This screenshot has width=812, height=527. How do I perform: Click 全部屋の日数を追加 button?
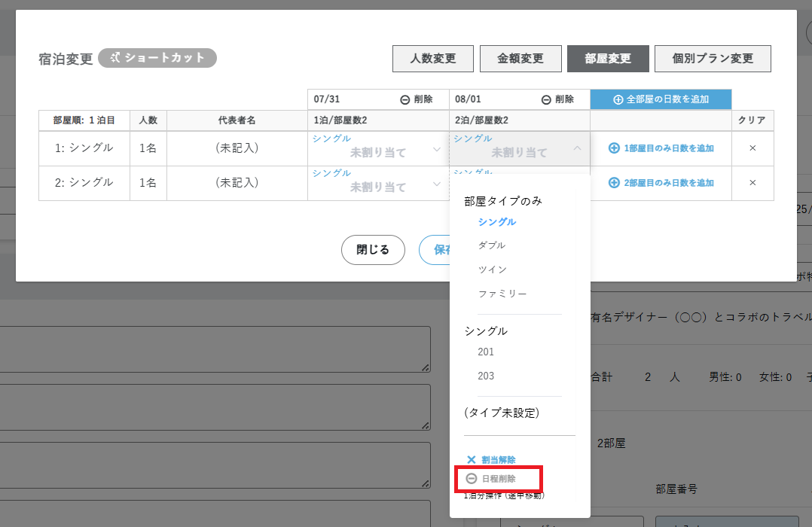661,99
